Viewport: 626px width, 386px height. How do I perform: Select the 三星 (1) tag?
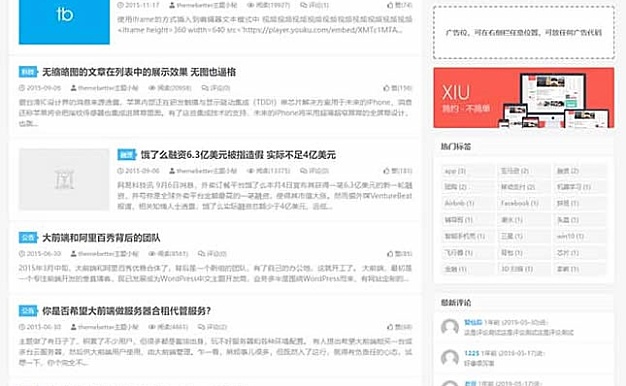click(x=524, y=236)
